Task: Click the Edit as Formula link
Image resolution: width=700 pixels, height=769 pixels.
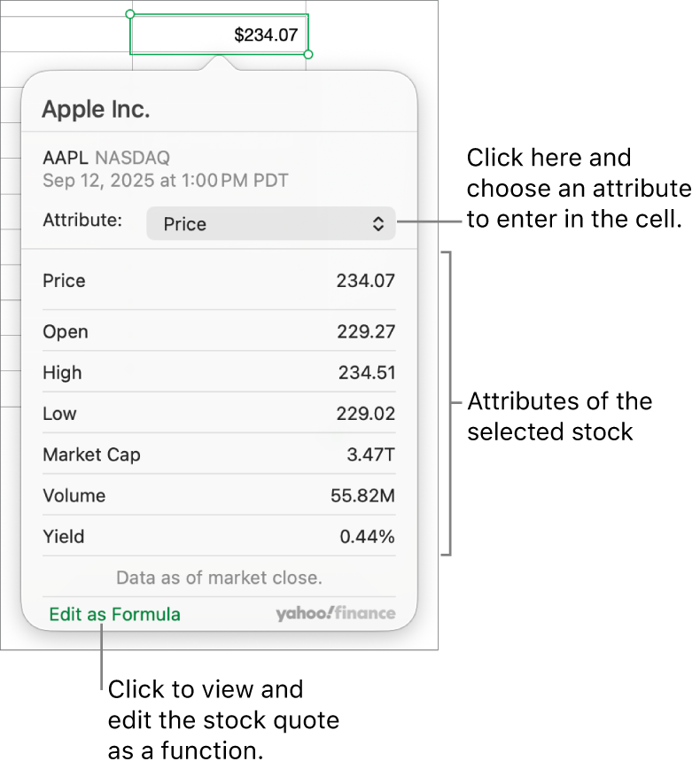Action: tap(114, 613)
